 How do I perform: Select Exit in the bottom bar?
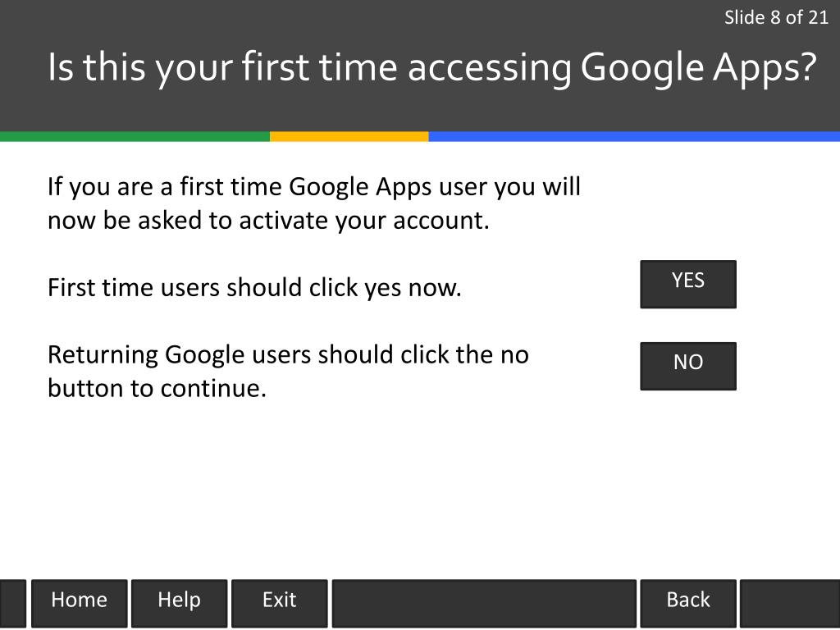click(279, 603)
